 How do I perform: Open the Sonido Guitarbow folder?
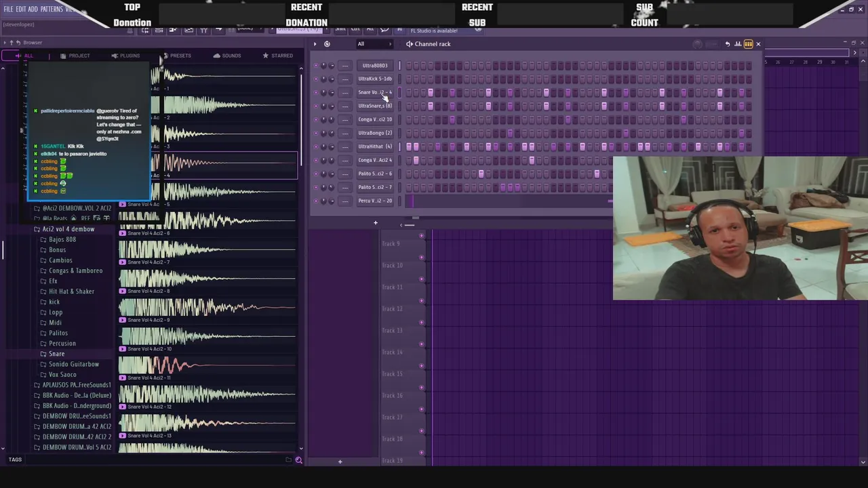(x=73, y=365)
